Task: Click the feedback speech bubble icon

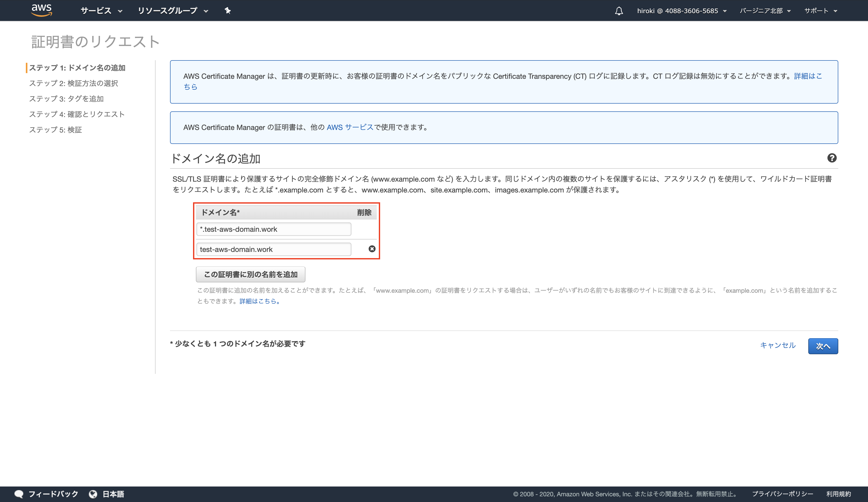Action: tap(19, 494)
